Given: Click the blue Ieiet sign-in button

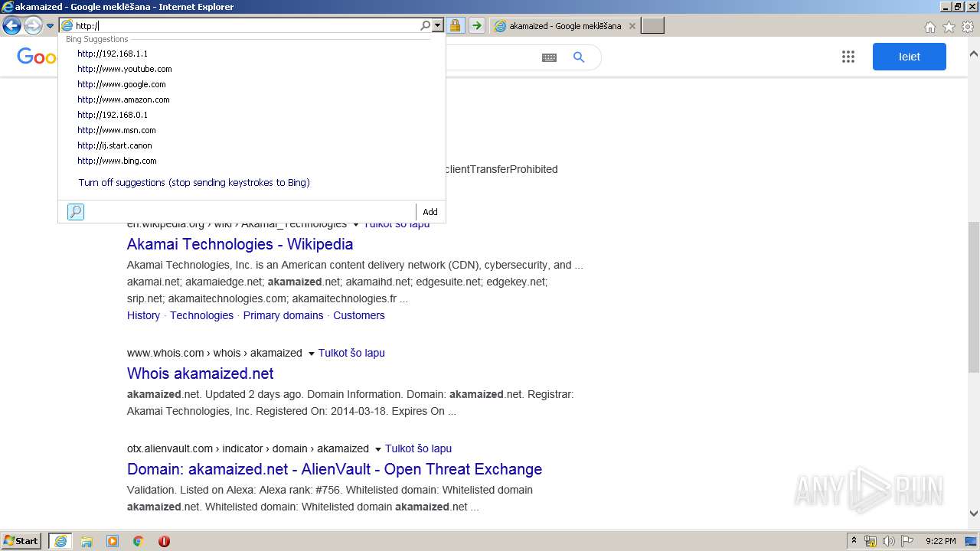Looking at the screenshot, I should coord(910,57).
